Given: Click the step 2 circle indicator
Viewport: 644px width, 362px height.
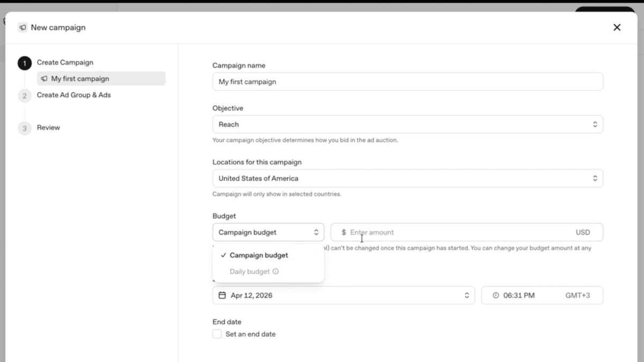Looking at the screenshot, I should coord(24,95).
